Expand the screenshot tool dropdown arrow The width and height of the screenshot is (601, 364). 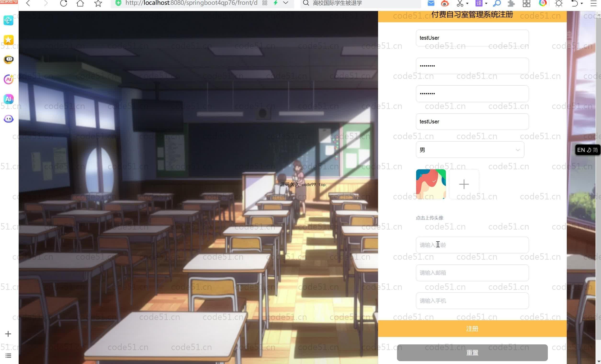pyautogui.click(x=467, y=3)
